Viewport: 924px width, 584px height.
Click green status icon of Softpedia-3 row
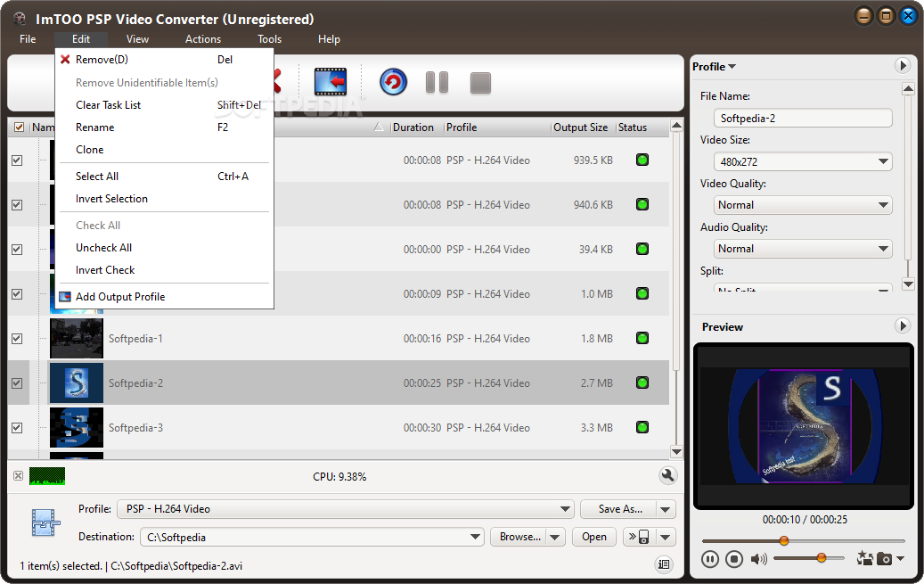click(x=642, y=427)
